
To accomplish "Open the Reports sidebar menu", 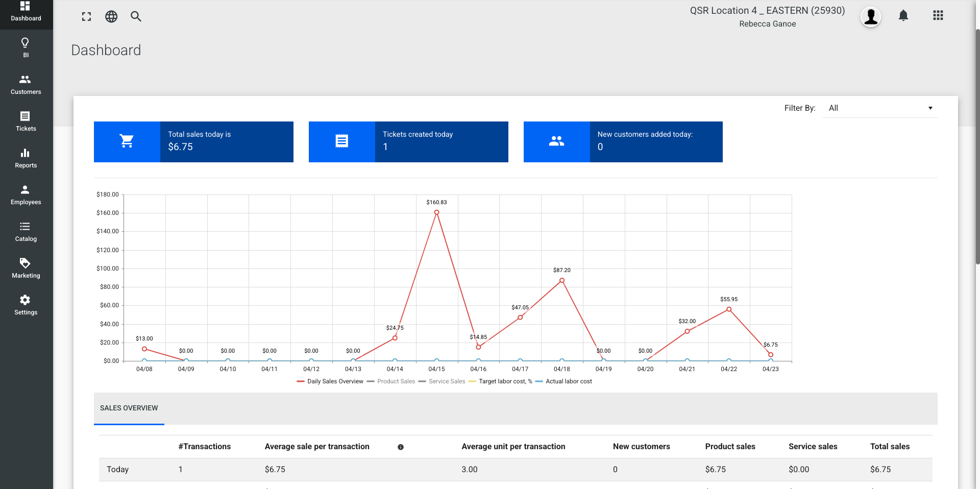I will click(x=26, y=158).
